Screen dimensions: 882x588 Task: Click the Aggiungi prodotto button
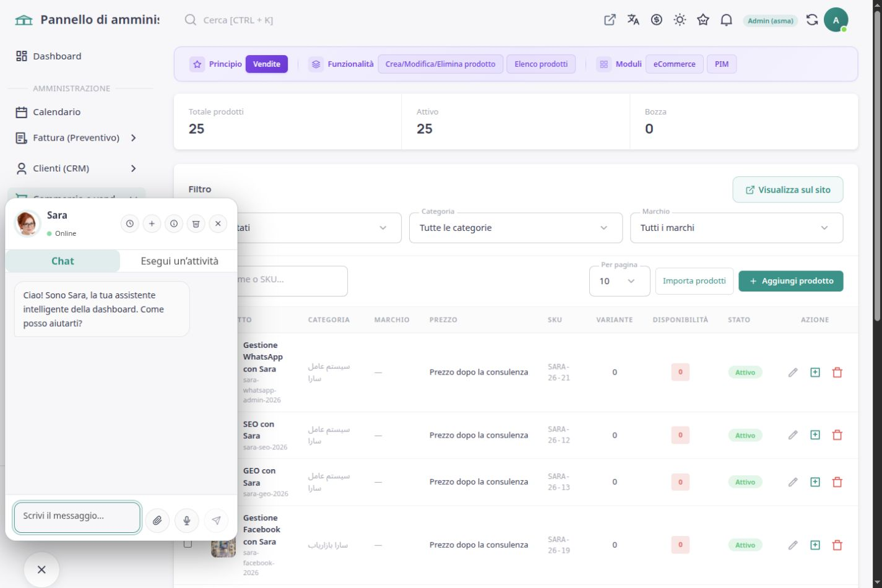pyautogui.click(x=791, y=281)
